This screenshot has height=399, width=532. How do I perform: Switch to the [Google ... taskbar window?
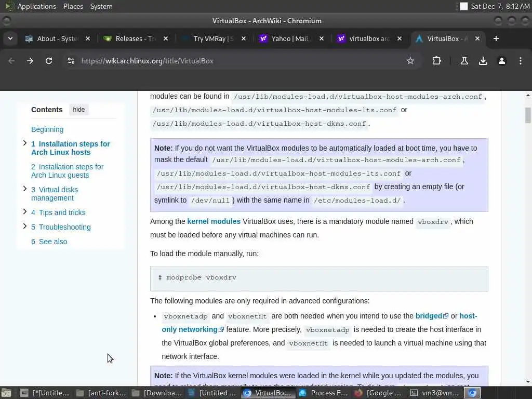click(x=379, y=393)
